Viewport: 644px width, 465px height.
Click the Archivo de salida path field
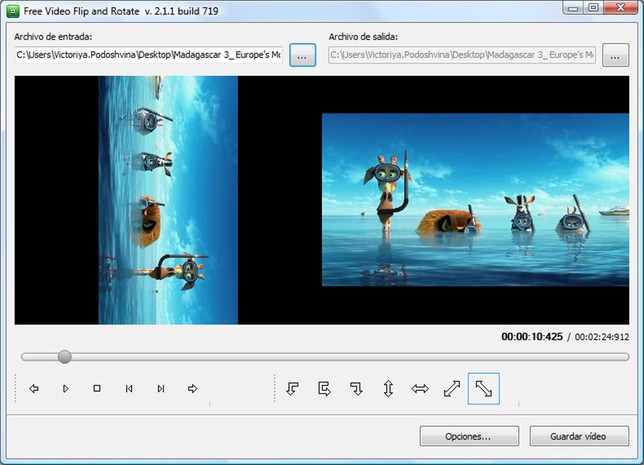pos(462,55)
